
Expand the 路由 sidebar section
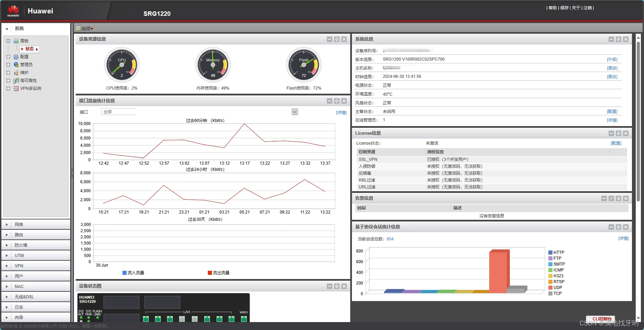coord(36,235)
